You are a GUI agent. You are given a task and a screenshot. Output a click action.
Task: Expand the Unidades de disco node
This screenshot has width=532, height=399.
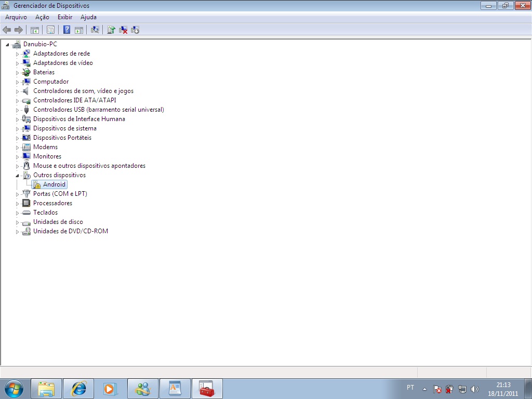tap(17, 222)
